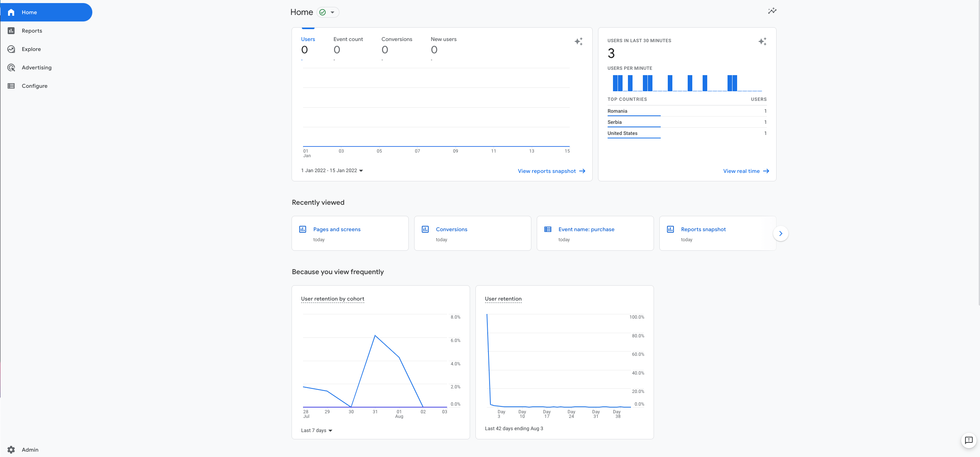
Task: Open Reports snapshot recent card
Action: pyautogui.click(x=718, y=233)
